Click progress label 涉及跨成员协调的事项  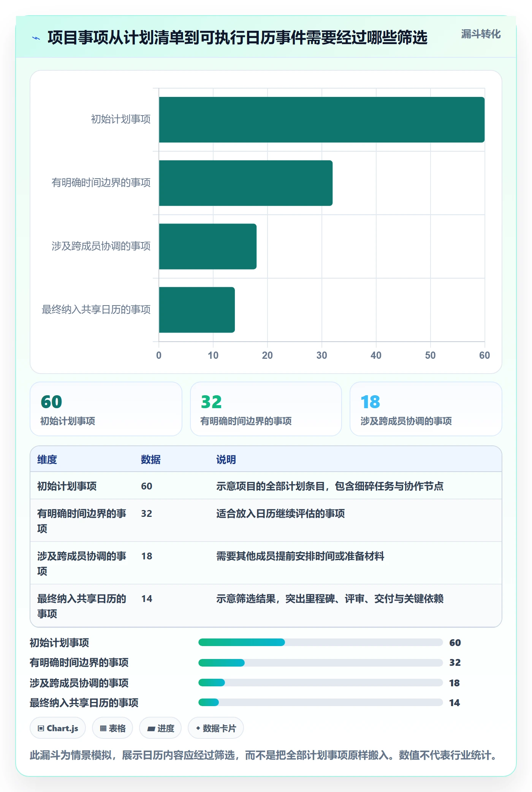point(79,683)
